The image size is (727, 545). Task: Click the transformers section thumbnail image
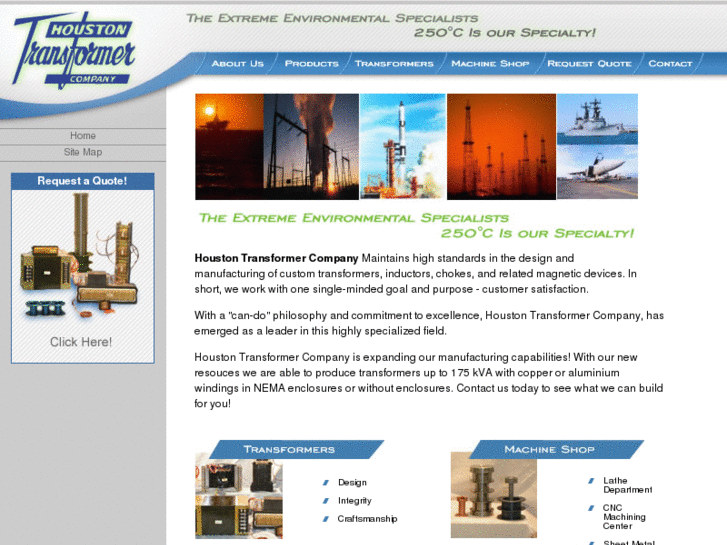point(239,499)
